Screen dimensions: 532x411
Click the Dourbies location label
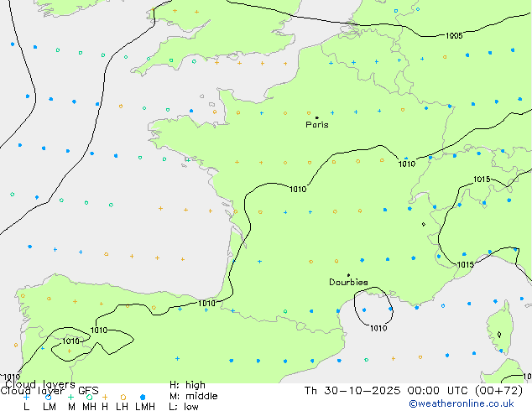click(348, 282)
